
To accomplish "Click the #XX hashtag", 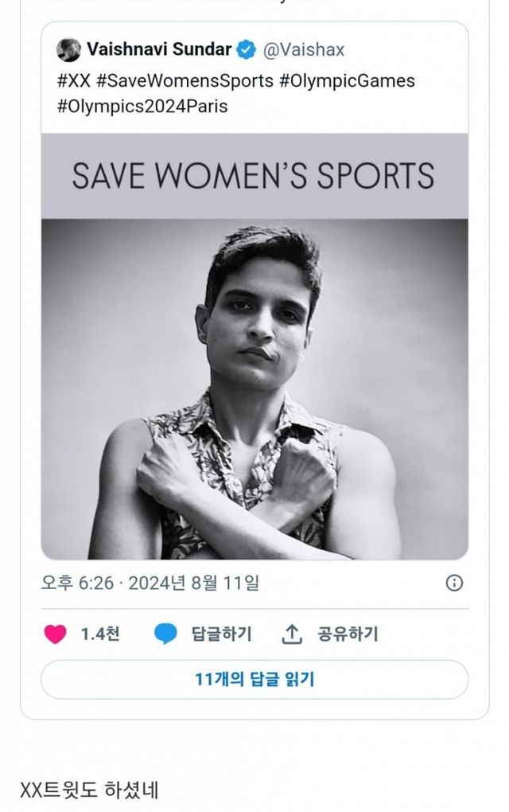I will [73, 80].
